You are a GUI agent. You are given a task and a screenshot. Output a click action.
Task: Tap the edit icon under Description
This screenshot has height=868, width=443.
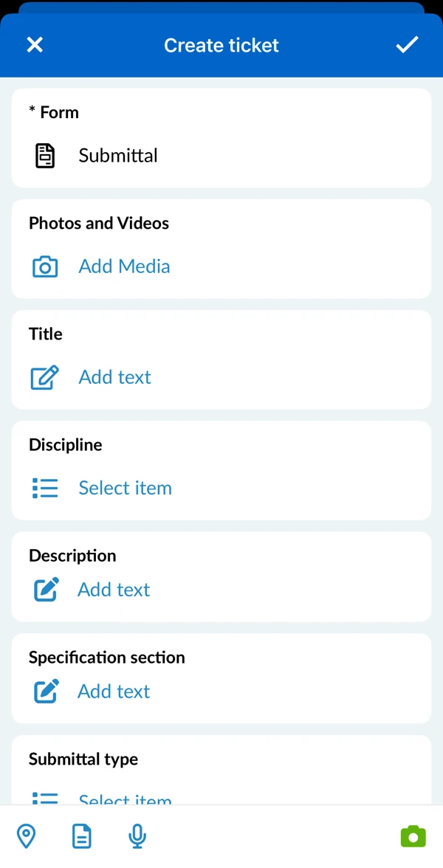47,590
